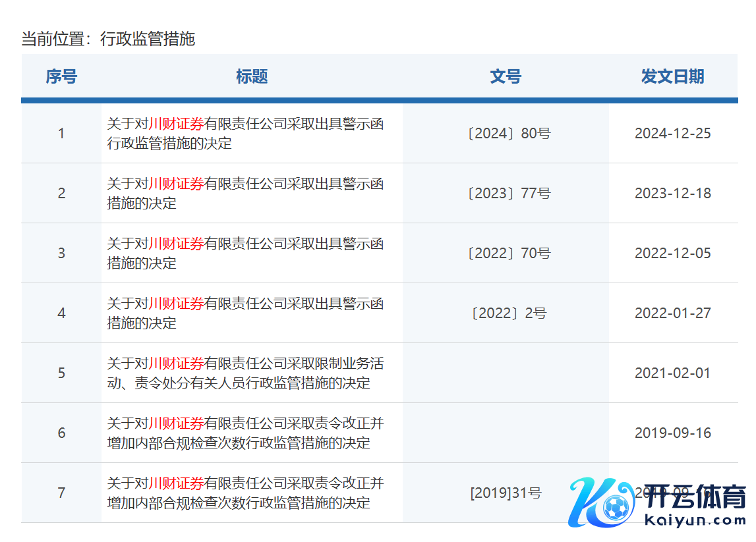Open the 限制业务活动 decision in row 5

245,373
